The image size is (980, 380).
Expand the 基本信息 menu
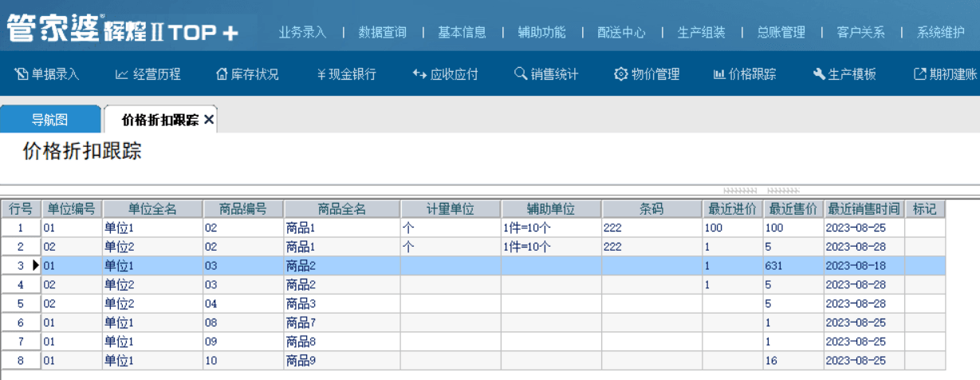point(462,33)
